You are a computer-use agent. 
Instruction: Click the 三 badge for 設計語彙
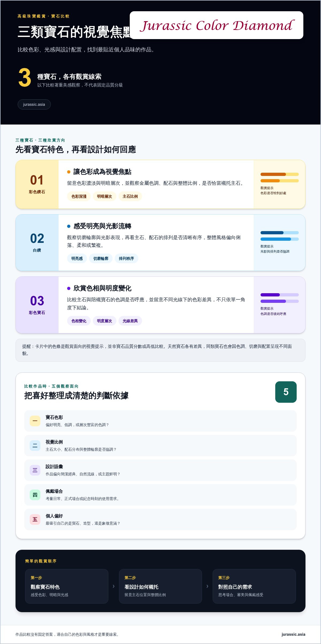click(x=35, y=470)
